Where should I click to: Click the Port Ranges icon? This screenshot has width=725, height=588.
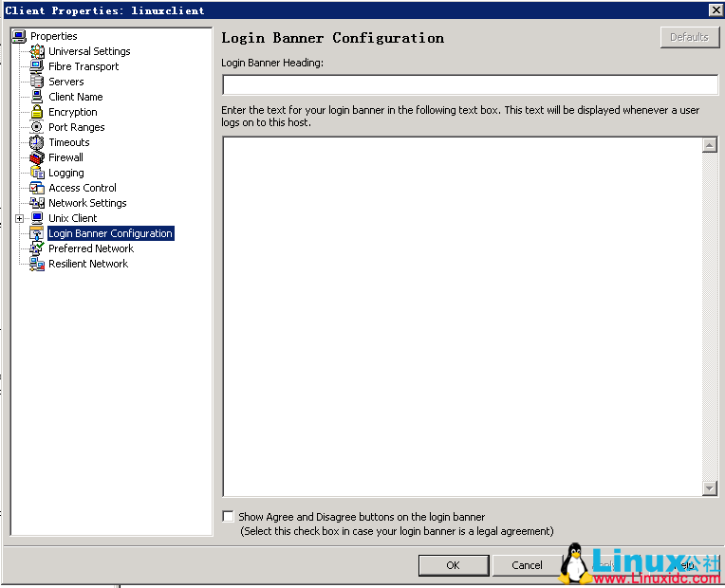37,127
